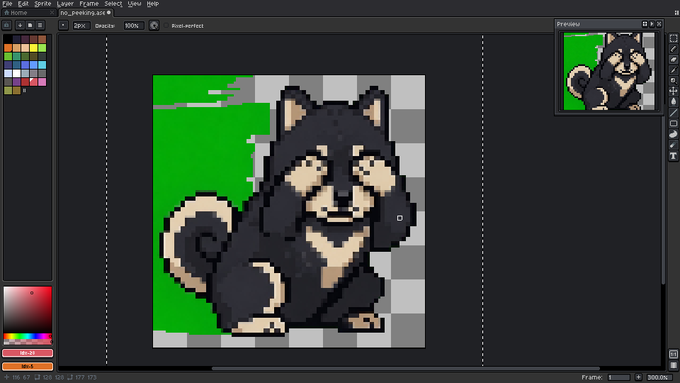
Task: Click the horizontal scrollbar under the canvas
Action: pyautogui.click(x=405, y=369)
